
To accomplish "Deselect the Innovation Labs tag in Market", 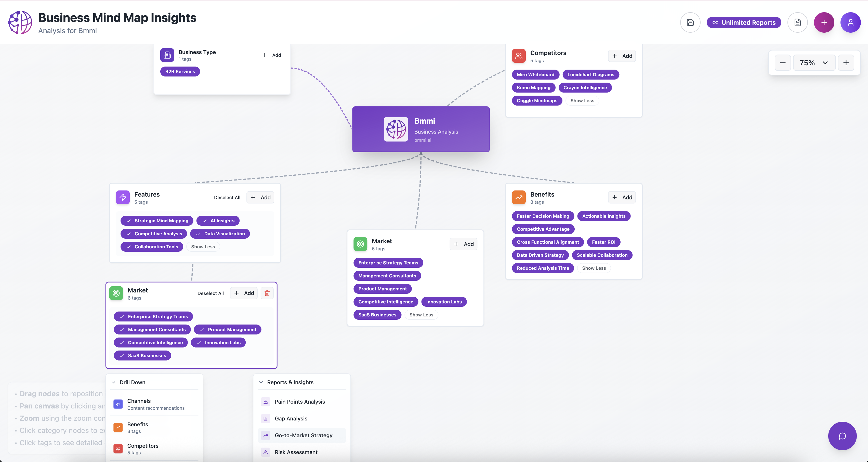I will [218, 342].
